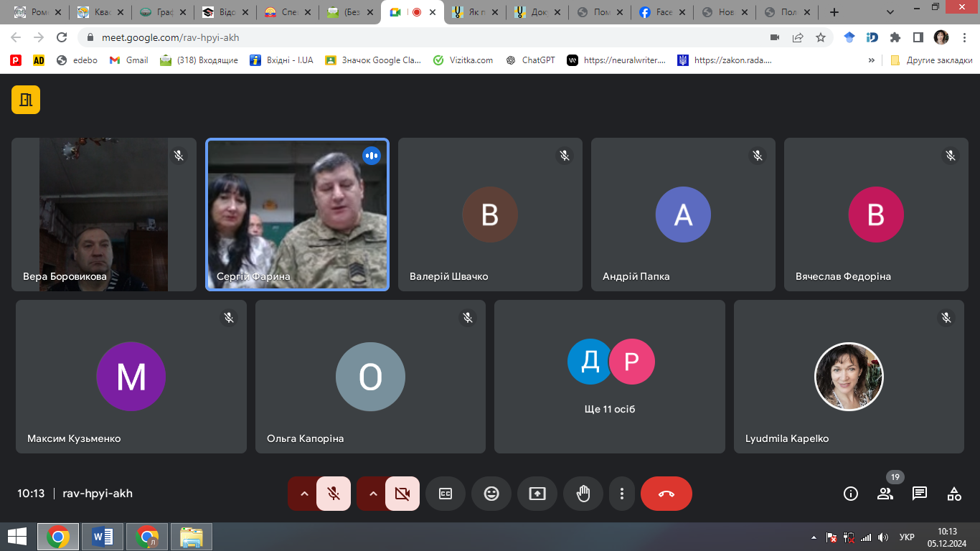Click the present screen icon

coord(537,494)
